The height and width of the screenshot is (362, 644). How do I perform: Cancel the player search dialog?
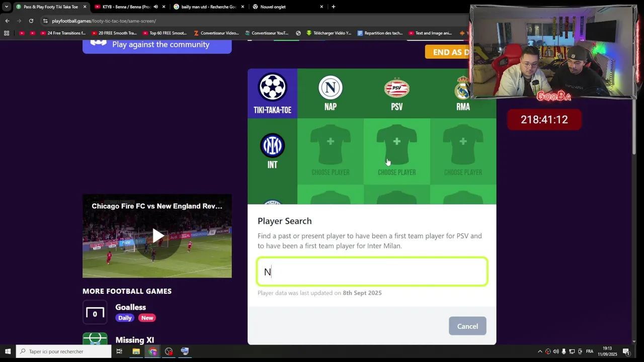click(467, 326)
